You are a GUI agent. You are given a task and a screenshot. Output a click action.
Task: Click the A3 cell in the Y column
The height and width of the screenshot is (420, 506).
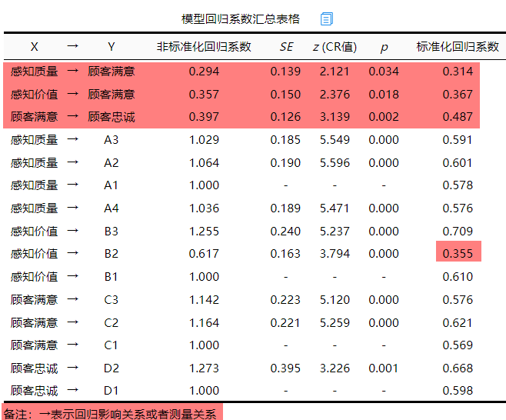click(112, 140)
